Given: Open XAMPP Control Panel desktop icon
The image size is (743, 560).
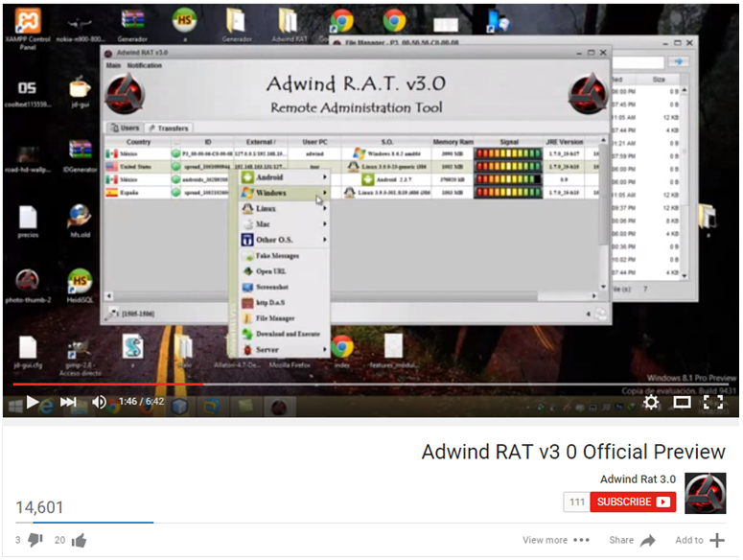Looking at the screenshot, I should tap(28, 29).
